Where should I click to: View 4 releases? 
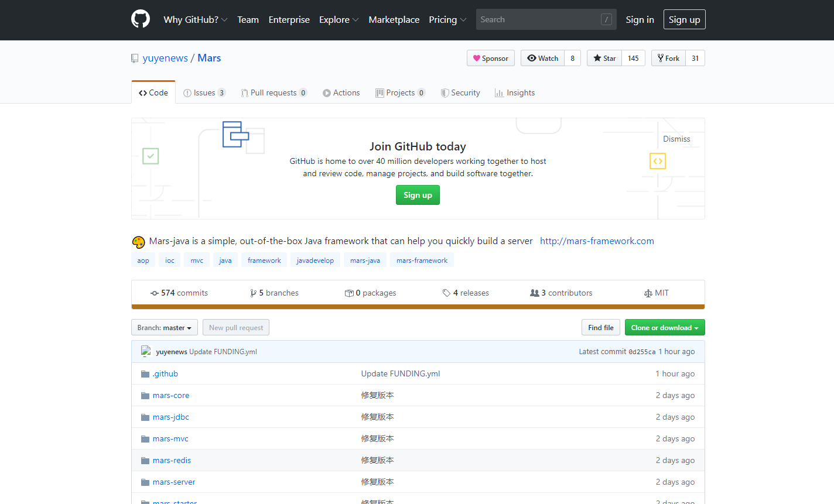tap(466, 293)
